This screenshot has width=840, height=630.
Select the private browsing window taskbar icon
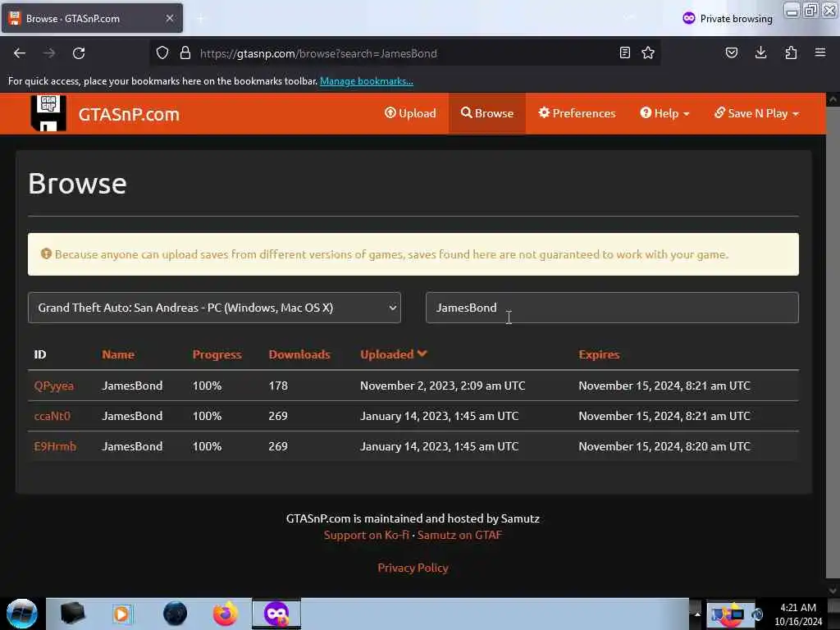[x=276, y=614]
